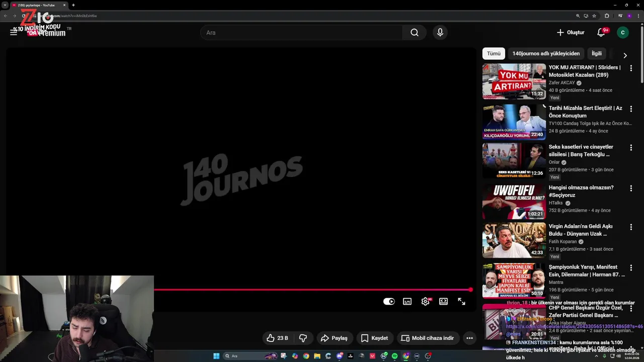Open the HTalks channel link
Viewport: 644px width, 362px height.
point(555,203)
